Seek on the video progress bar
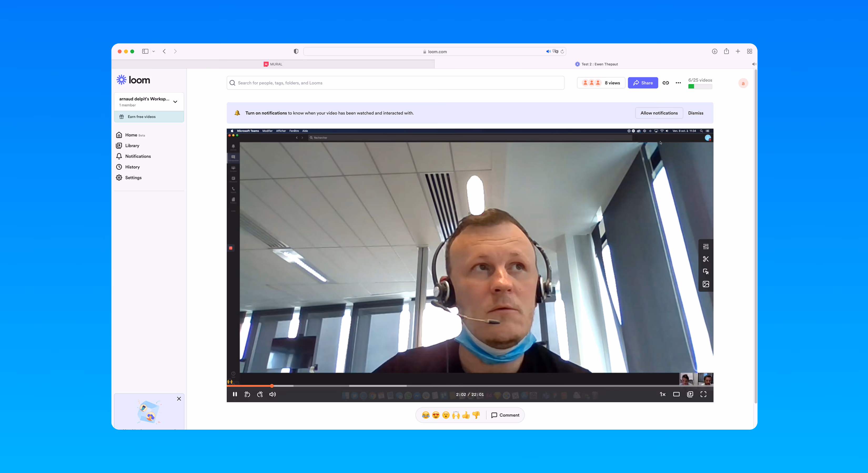 pos(470,386)
